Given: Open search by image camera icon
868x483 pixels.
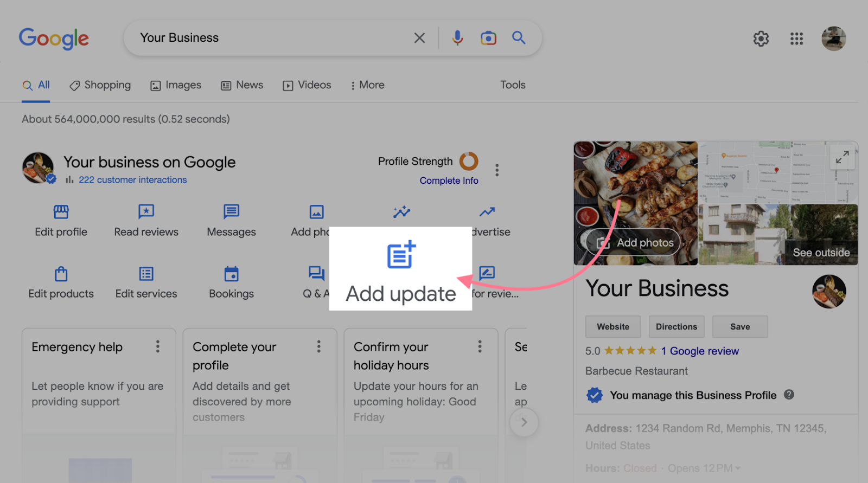Looking at the screenshot, I should click(488, 38).
